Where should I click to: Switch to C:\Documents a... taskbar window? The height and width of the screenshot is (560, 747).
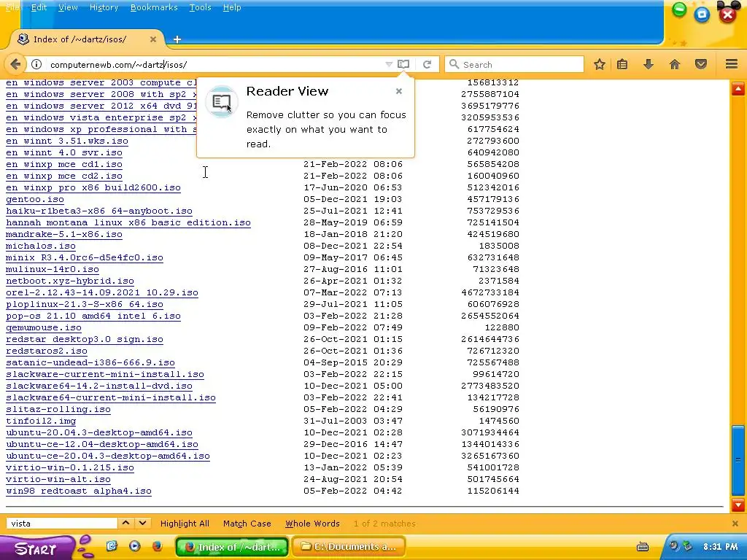[x=349, y=547]
